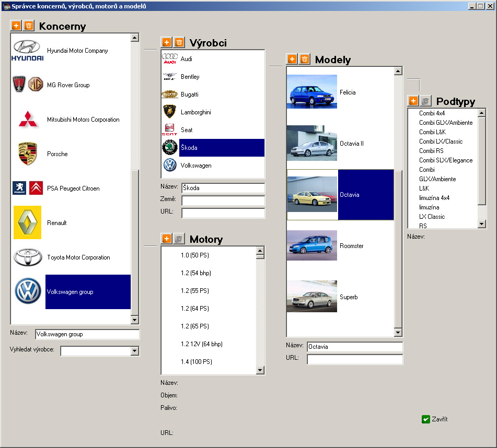Click the Lamborghini bull logo
The image size is (497, 448).
(169, 111)
